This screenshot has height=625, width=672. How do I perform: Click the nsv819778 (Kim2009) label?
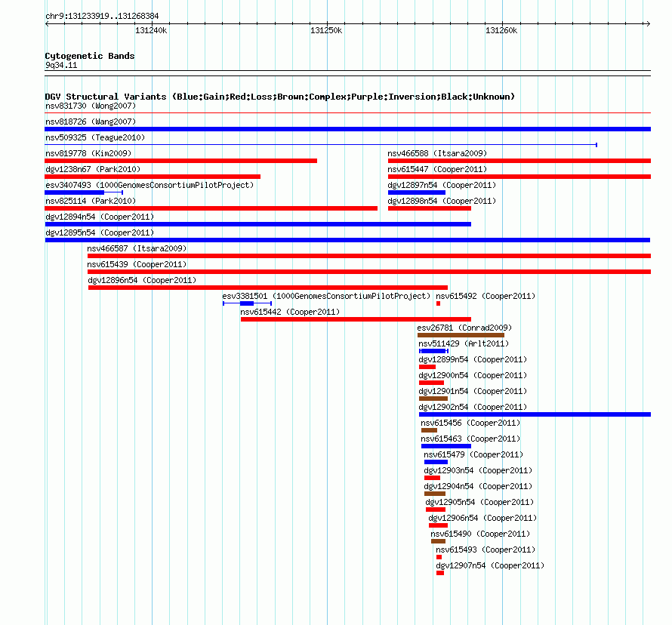pyautogui.click(x=88, y=153)
